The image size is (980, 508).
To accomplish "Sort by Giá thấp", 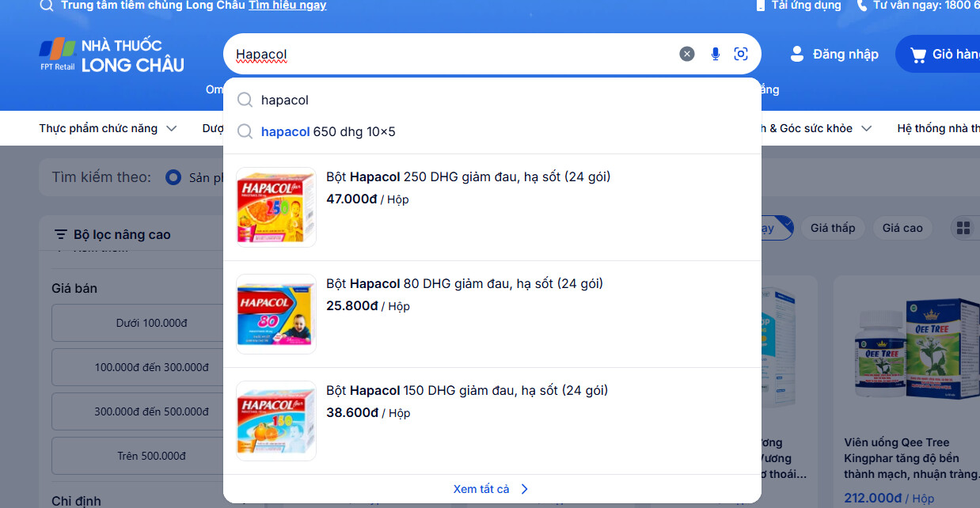I will point(833,228).
